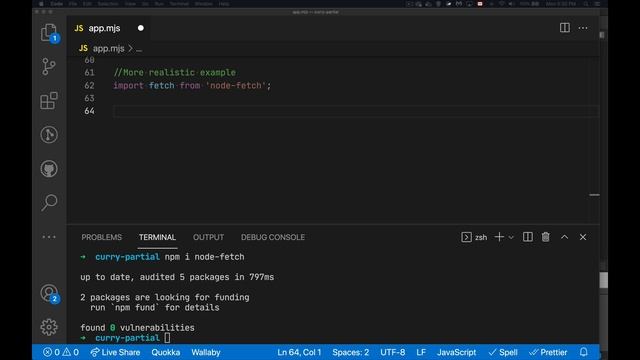640x360 pixels.
Task: Select JavaScript language mode
Action: 456,352
